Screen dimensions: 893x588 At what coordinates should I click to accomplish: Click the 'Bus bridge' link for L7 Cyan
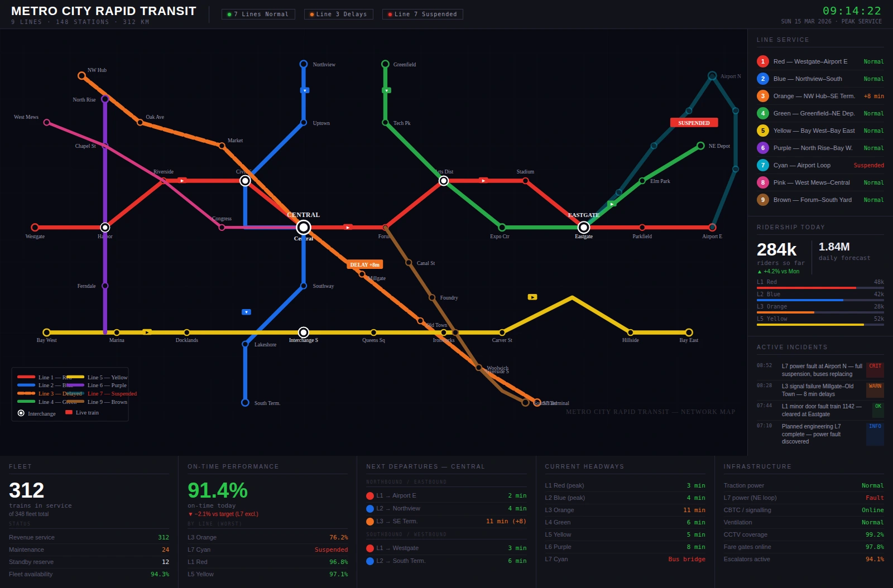coord(687,559)
